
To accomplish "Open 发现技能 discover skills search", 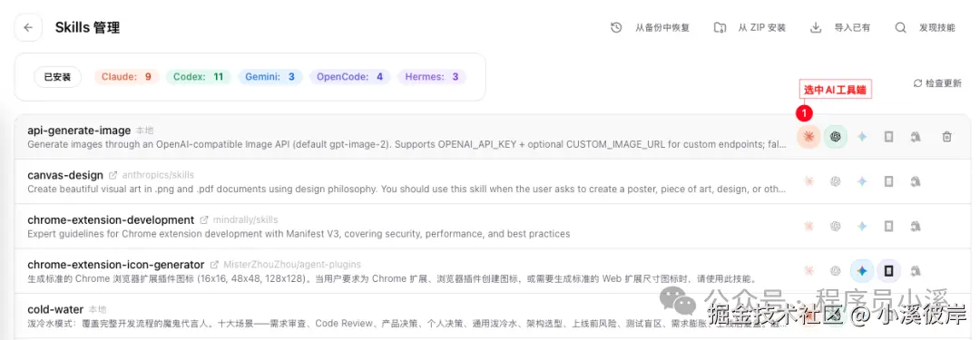I will coord(925,27).
